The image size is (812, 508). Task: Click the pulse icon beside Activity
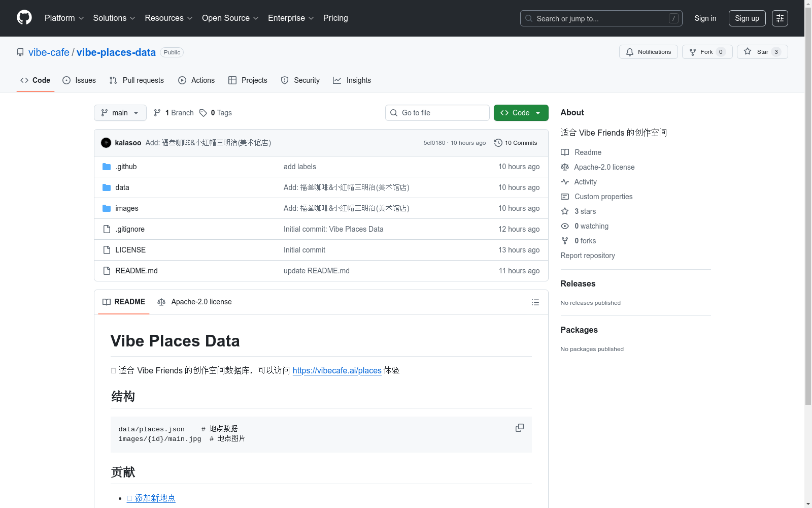pos(565,182)
